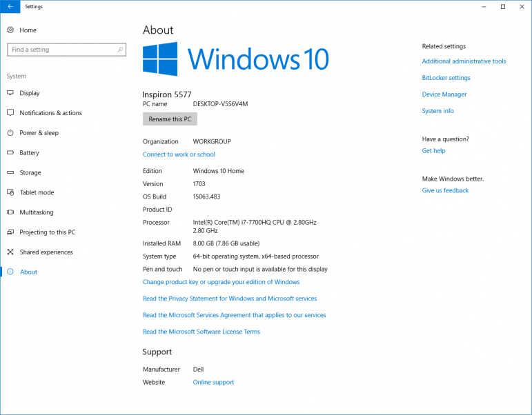
Task: Click the Storage drive icon
Action: [x=10, y=172]
